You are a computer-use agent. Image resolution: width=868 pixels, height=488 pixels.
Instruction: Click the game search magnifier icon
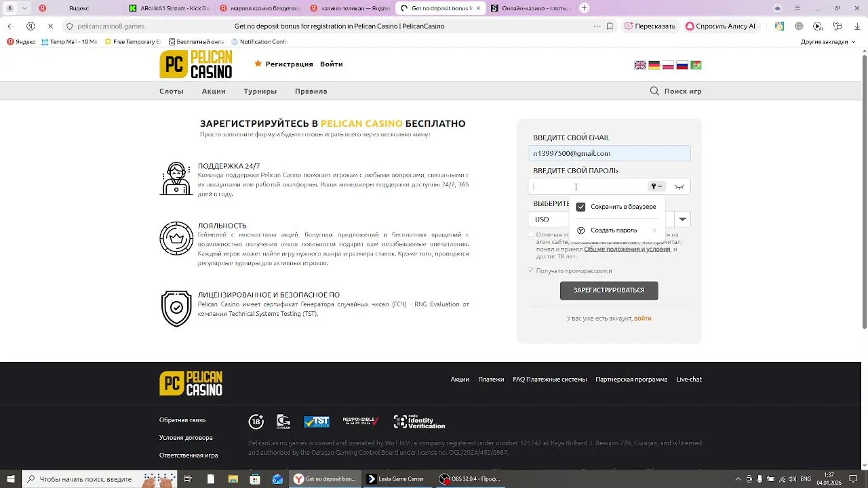tap(654, 91)
